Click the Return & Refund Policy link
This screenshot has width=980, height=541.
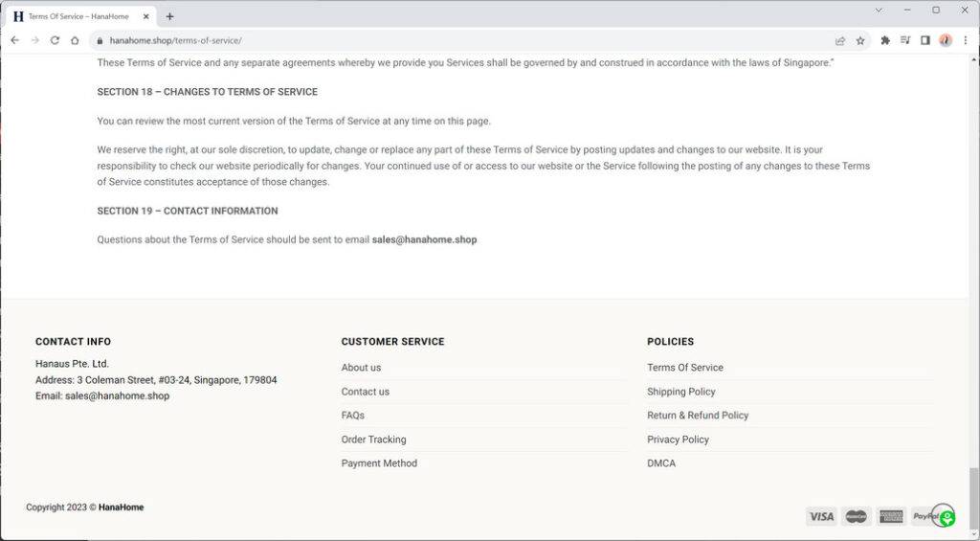coord(698,416)
